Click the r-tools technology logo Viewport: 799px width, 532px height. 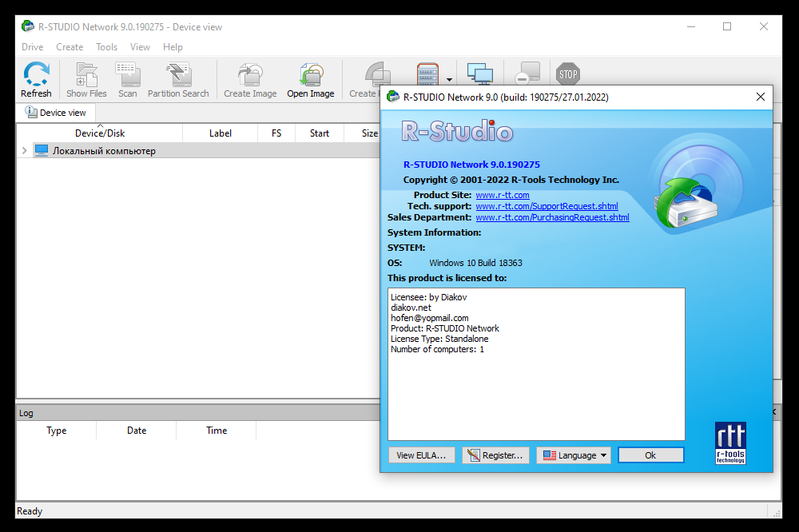coord(730,443)
